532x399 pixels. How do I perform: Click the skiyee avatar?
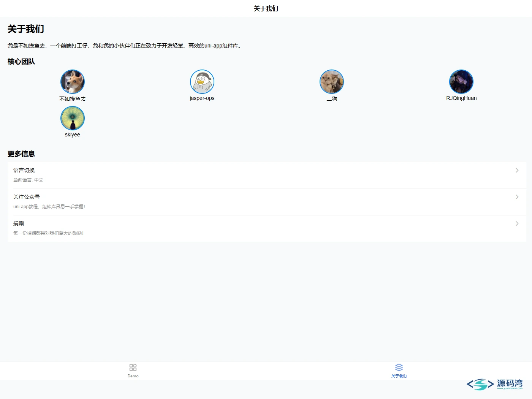[x=73, y=118]
